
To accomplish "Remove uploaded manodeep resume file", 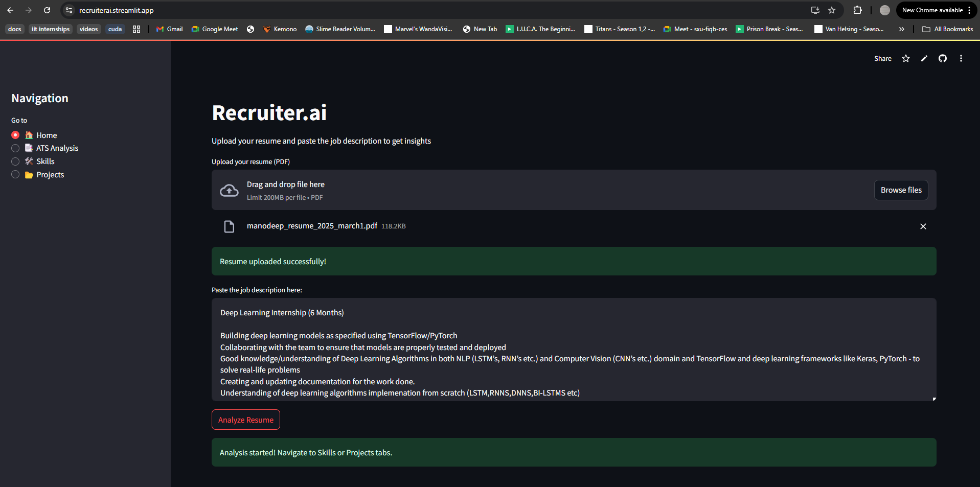I will [923, 226].
